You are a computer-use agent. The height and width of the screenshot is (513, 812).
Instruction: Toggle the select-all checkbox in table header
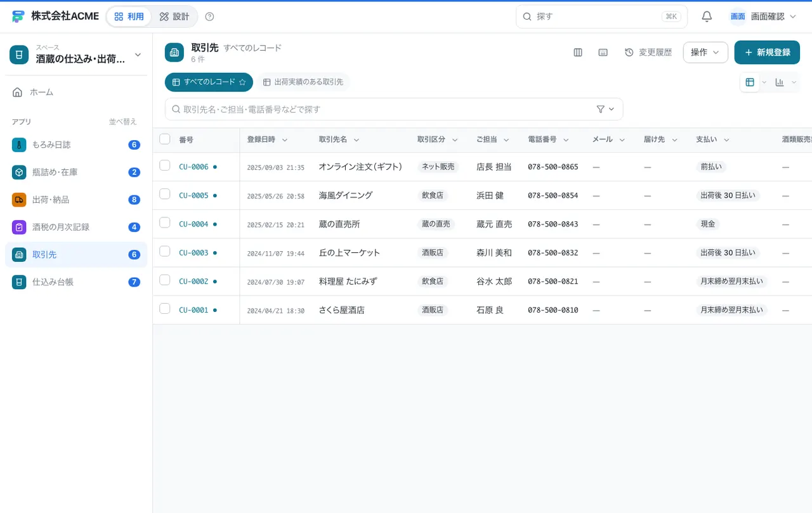[165, 139]
